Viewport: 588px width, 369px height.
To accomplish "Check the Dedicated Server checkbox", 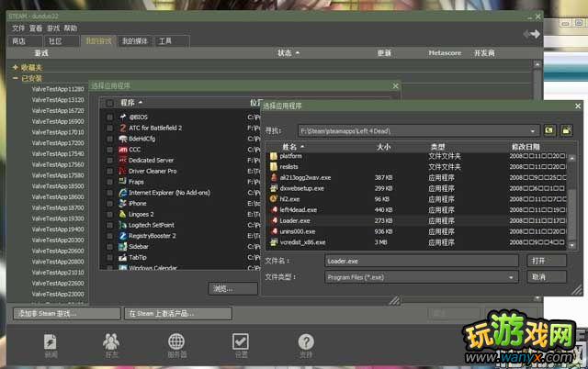I will point(109,161).
